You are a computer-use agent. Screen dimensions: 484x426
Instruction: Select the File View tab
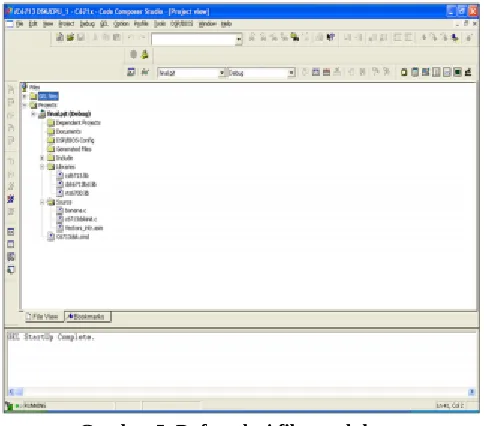[42, 317]
